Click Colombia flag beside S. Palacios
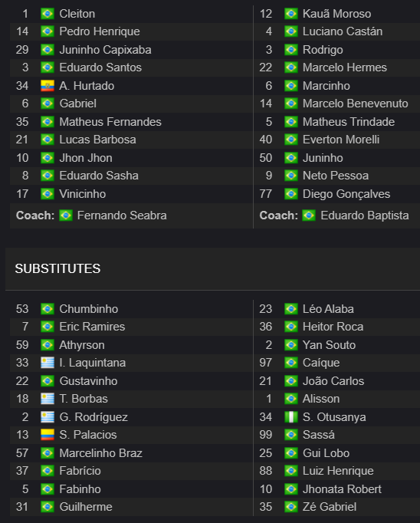This screenshot has width=420, height=523. [x=48, y=435]
